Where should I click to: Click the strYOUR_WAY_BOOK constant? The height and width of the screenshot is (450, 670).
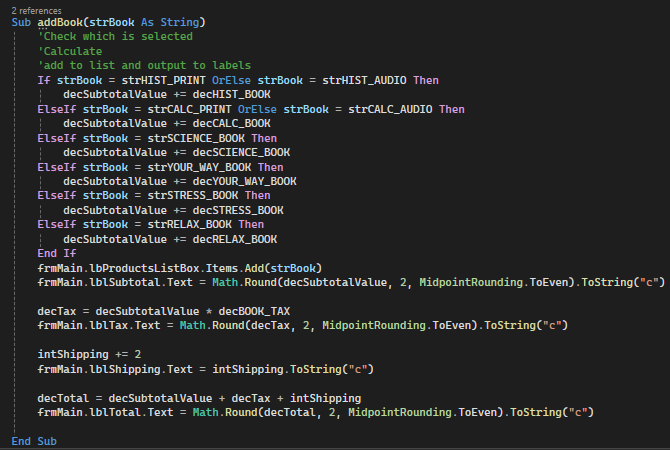199,168
